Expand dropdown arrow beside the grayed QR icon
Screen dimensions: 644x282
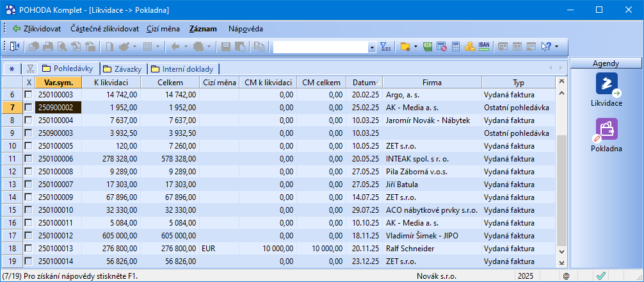157,47
